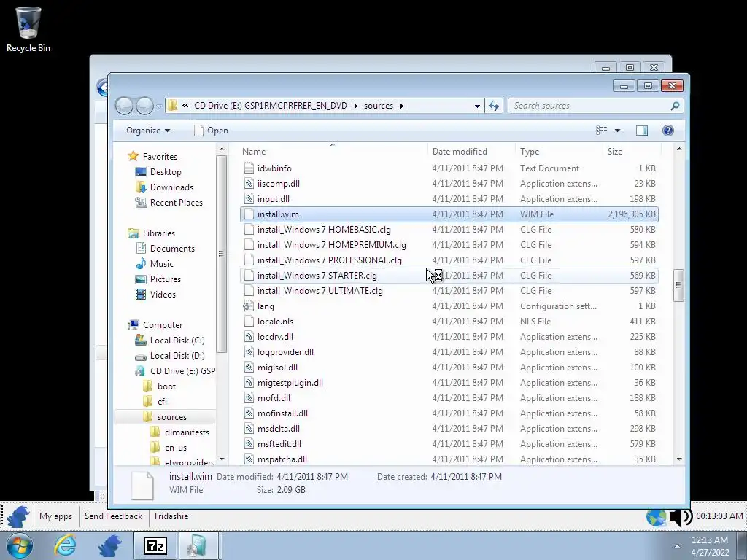Click the blue dragon logo in toolbar
747x560 pixels.
coord(18,517)
